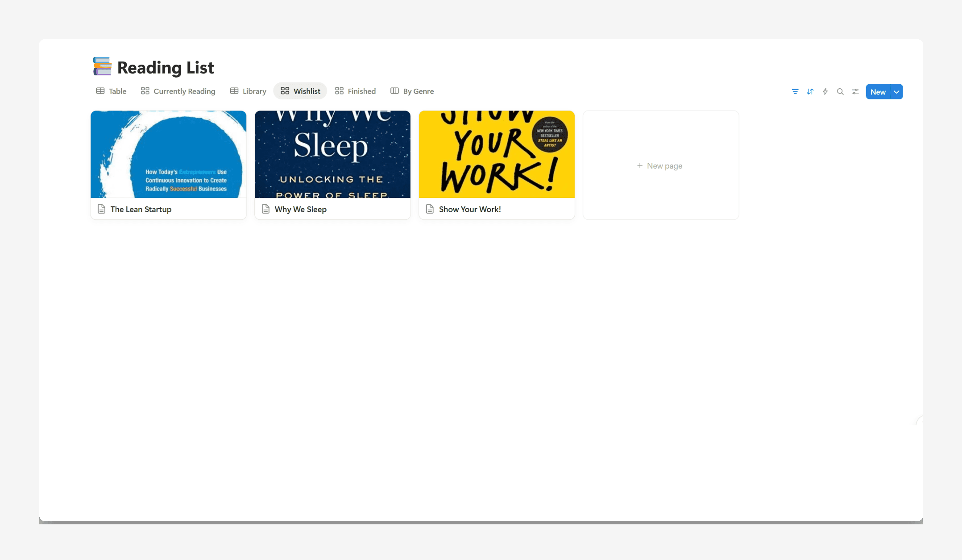Click the blue New button
Screen dimensions: 962x560
pos(878,91)
